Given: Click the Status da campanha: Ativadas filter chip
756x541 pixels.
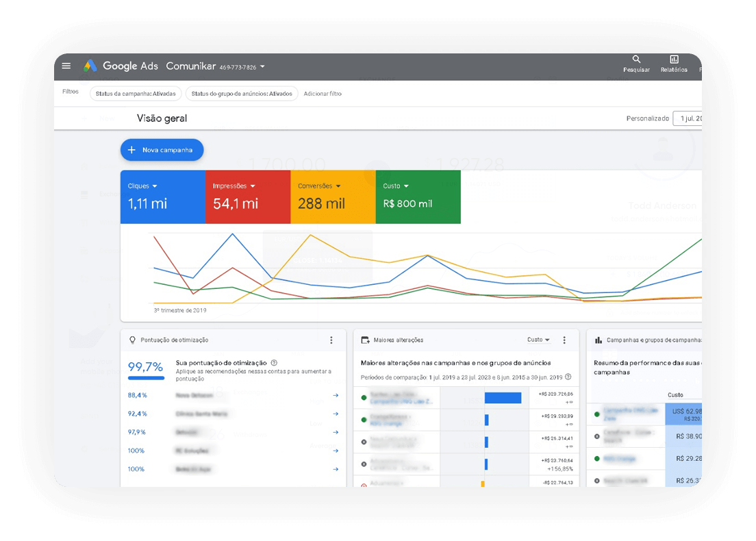Looking at the screenshot, I should coord(136,94).
